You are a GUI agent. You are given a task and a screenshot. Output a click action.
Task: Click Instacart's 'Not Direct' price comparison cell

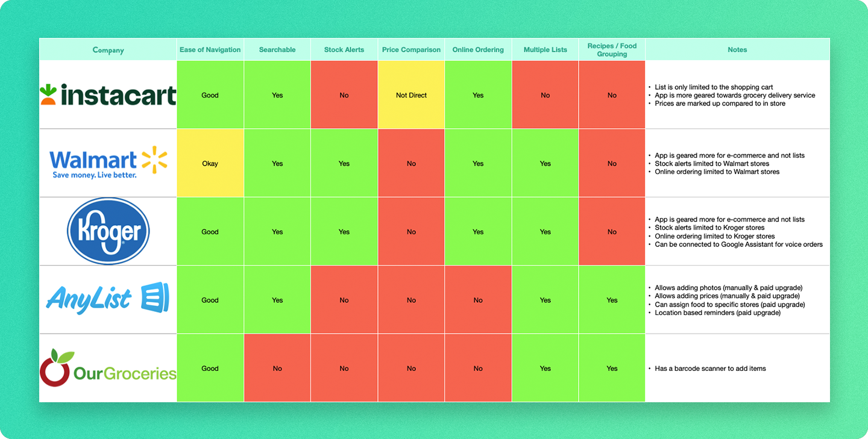click(412, 95)
